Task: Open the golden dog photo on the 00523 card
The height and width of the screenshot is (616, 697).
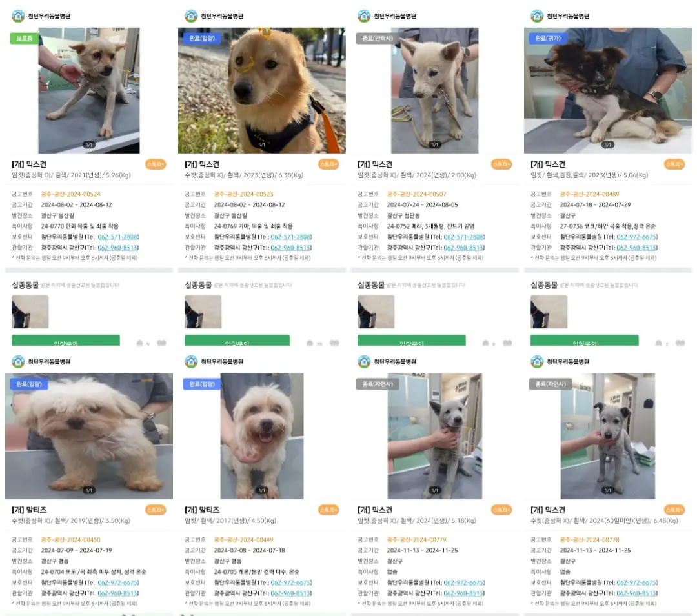Action: coord(262,90)
